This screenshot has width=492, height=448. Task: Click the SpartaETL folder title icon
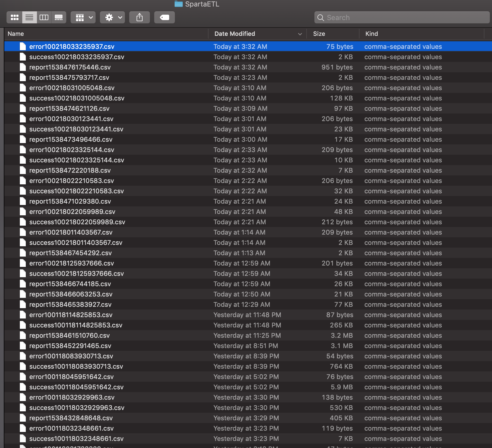(x=178, y=4)
